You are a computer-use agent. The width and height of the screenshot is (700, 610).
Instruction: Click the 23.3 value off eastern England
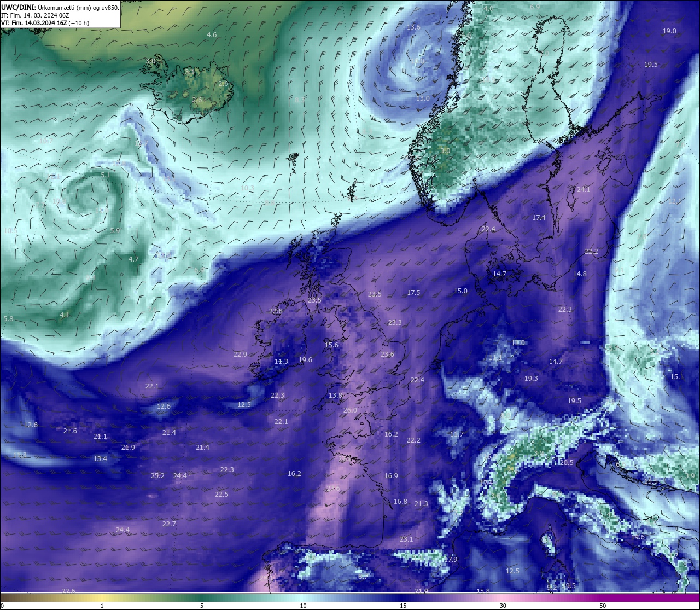coord(395,322)
